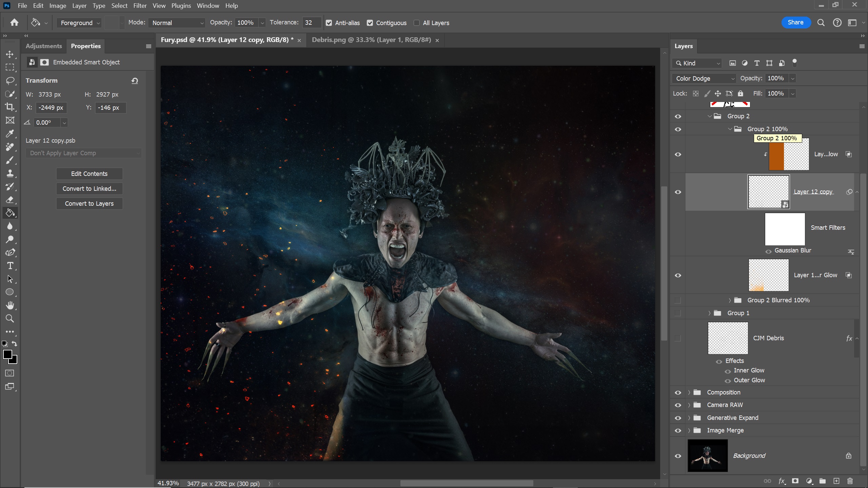Image resolution: width=868 pixels, height=488 pixels.
Task: Click the Edit Contents button
Action: tap(89, 174)
